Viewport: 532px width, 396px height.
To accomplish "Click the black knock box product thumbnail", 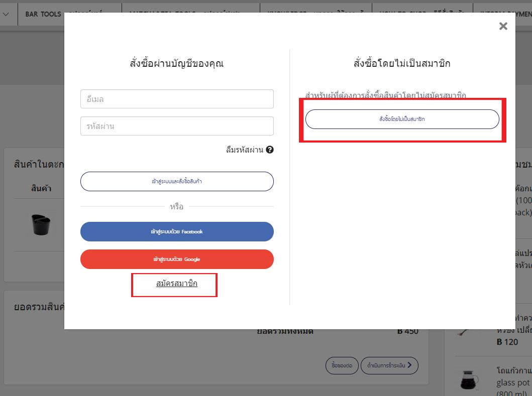I will pyautogui.click(x=41, y=224).
